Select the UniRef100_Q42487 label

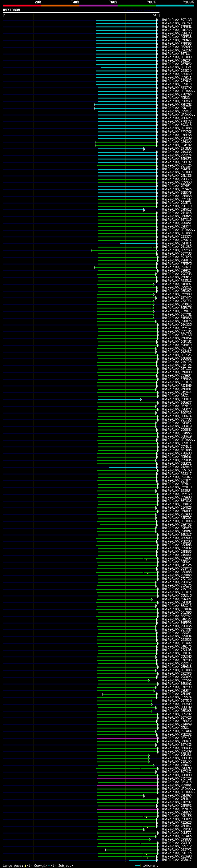[x=177, y=352]
